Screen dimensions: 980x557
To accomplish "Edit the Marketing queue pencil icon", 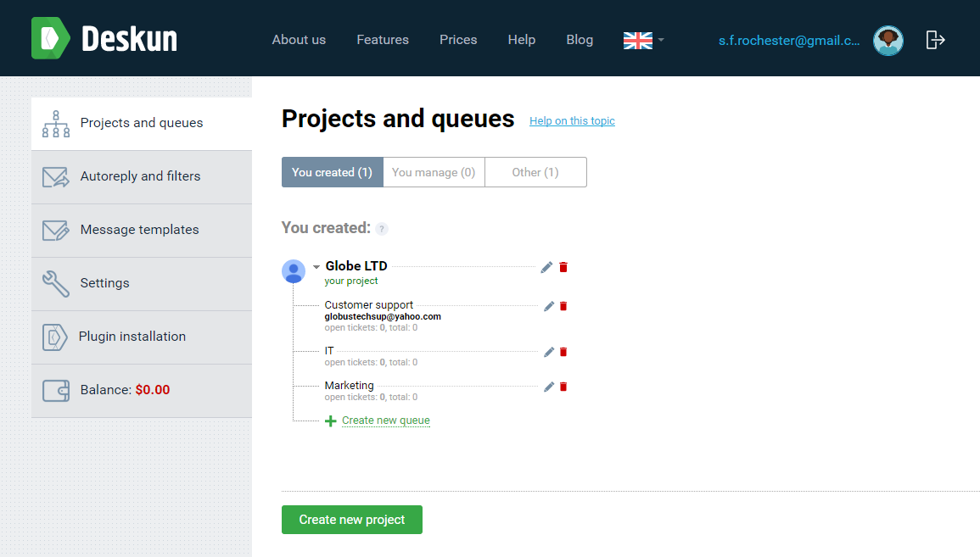I will [549, 387].
